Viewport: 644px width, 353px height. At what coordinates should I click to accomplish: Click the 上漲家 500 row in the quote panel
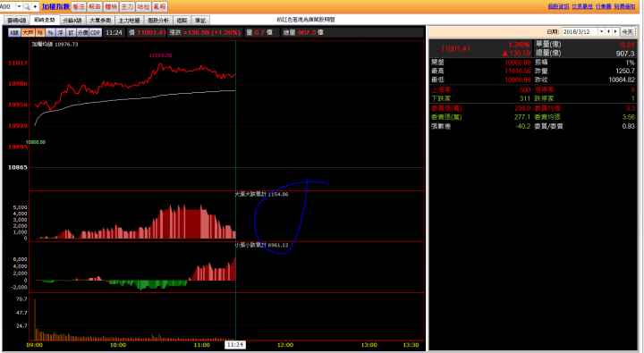tap(481, 89)
